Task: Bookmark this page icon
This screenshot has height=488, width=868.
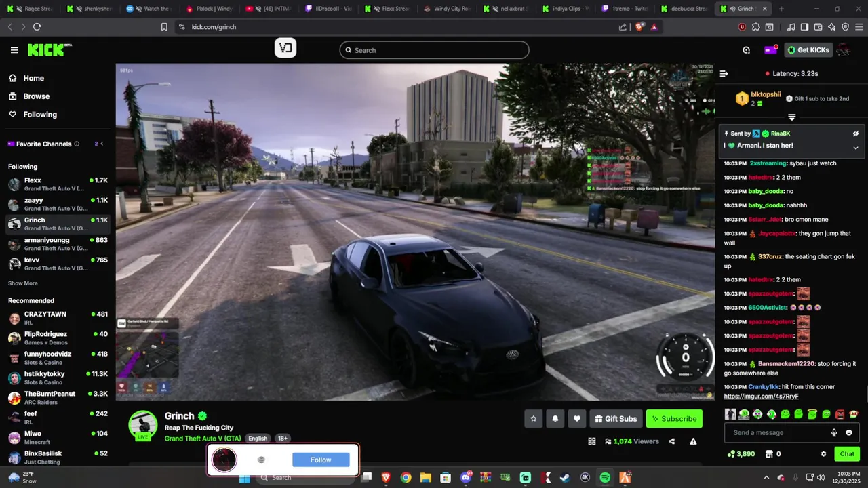Action: 164,27
